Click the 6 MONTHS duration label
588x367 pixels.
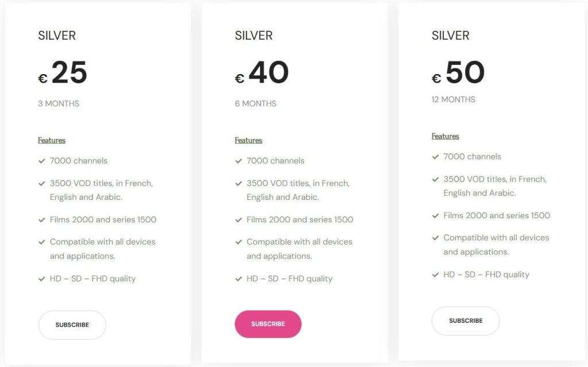click(256, 104)
